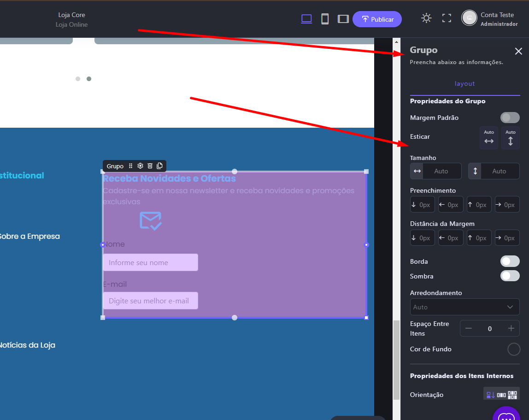Open the Arredondamento dropdown

tap(464, 307)
